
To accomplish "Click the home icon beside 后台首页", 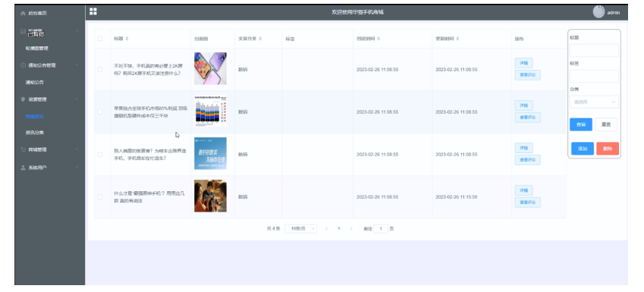I will tap(23, 14).
